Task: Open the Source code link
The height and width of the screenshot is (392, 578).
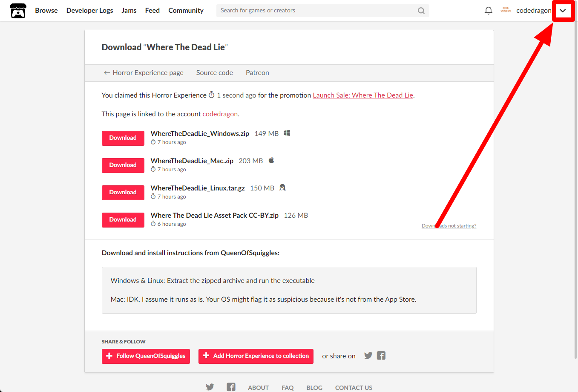Action: [x=215, y=73]
